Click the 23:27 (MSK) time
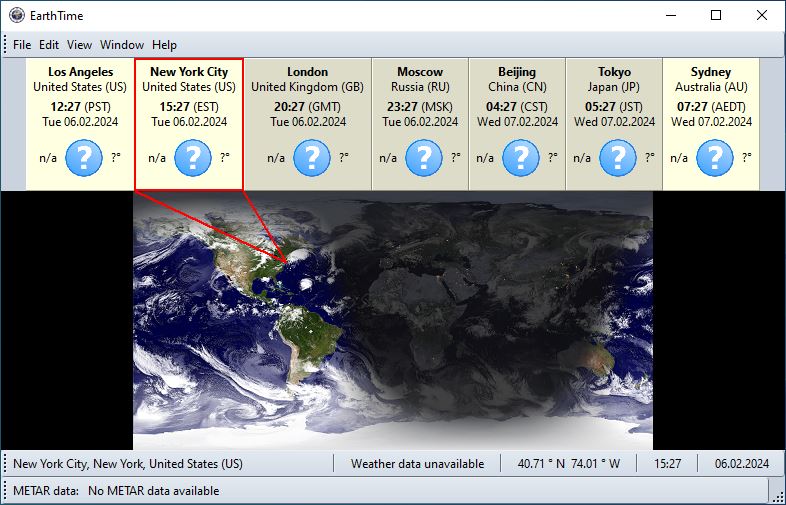The width and height of the screenshot is (786, 505). (x=420, y=107)
